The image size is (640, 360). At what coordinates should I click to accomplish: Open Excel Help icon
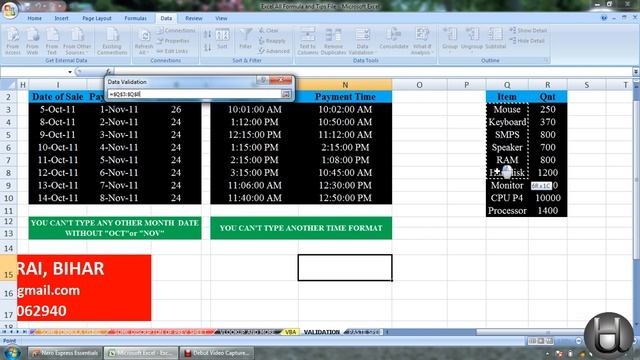[604, 18]
